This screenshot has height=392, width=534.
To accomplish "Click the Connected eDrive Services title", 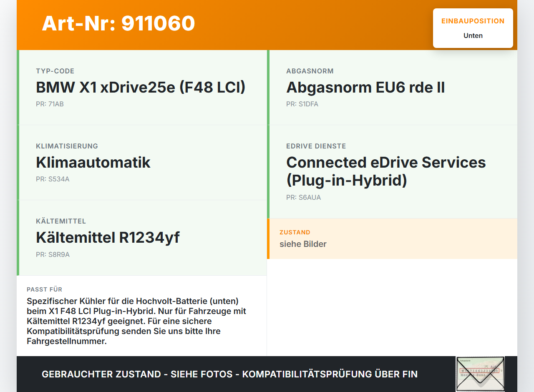I will pos(386,171).
